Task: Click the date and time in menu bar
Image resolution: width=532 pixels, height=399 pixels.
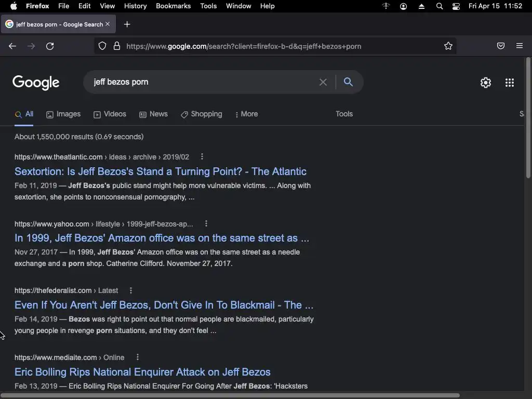Action: 495,6
